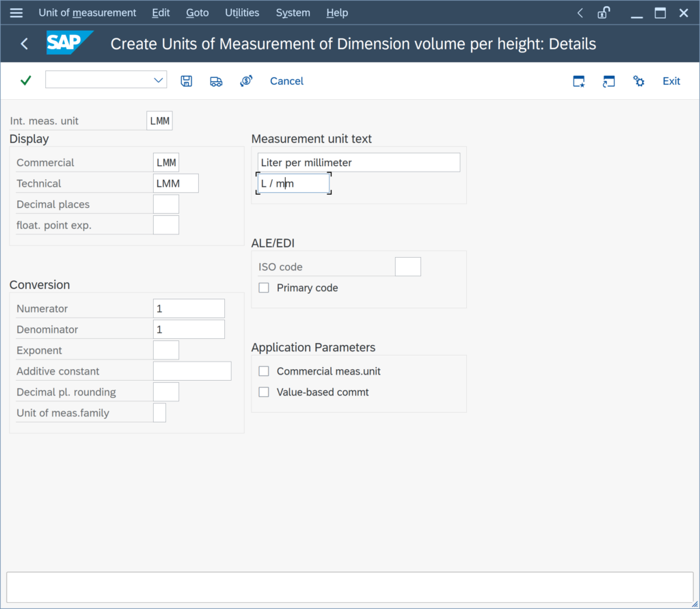The width and height of the screenshot is (700, 609).
Task: Click the SAP logo
Action: pyautogui.click(x=70, y=43)
